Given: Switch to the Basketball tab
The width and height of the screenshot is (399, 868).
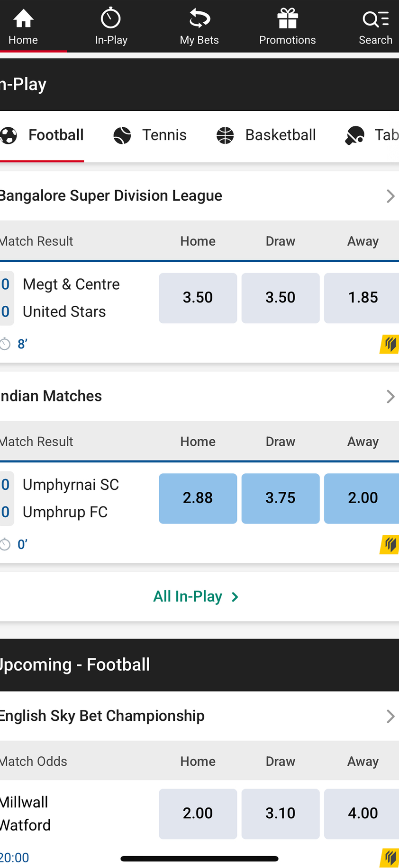Looking at the screenshot, I should (x=266, y=135).
